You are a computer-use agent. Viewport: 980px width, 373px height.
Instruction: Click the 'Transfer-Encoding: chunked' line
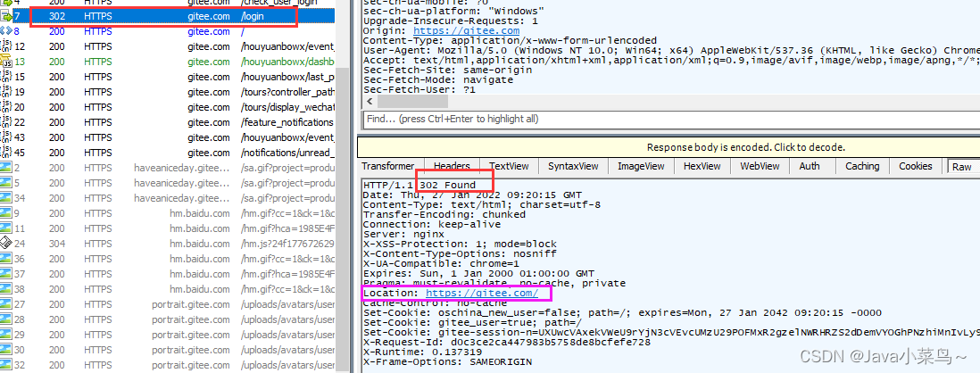point(444,214)
